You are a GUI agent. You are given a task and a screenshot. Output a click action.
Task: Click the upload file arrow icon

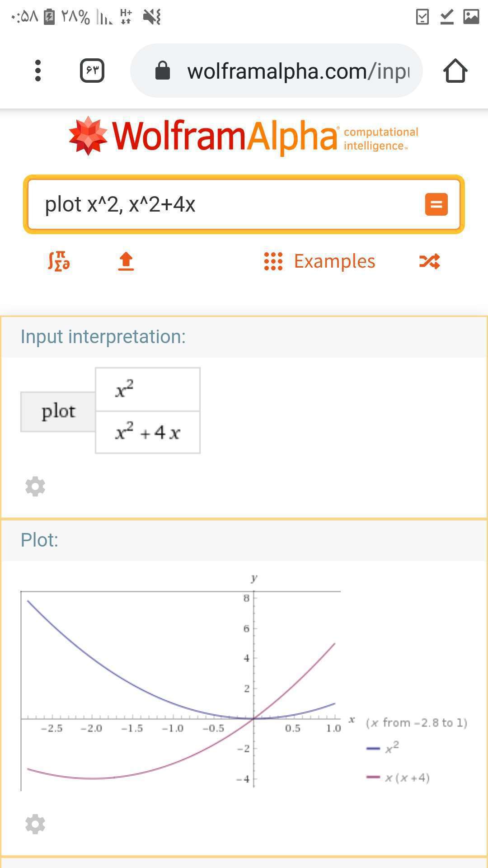(126, 261)
